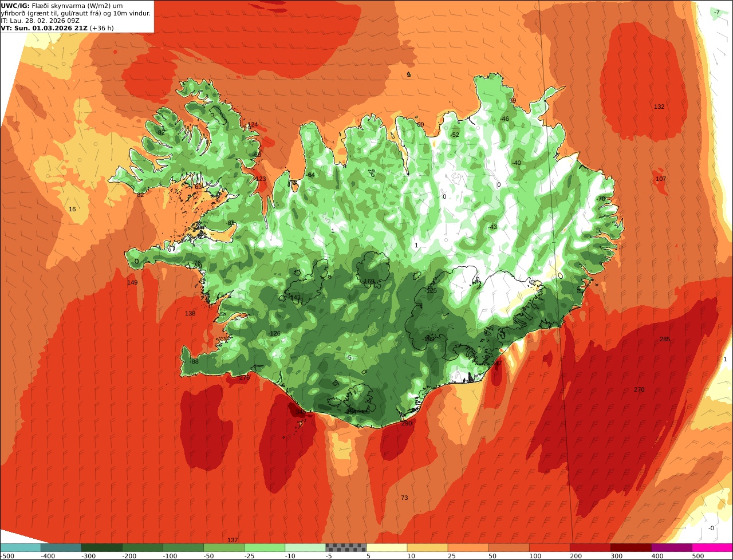The height and width of the screenshot is (560, 733).
Task: Pick the dark maroon 300 to 400 legend swatch
Action: [x=631, y=547]
